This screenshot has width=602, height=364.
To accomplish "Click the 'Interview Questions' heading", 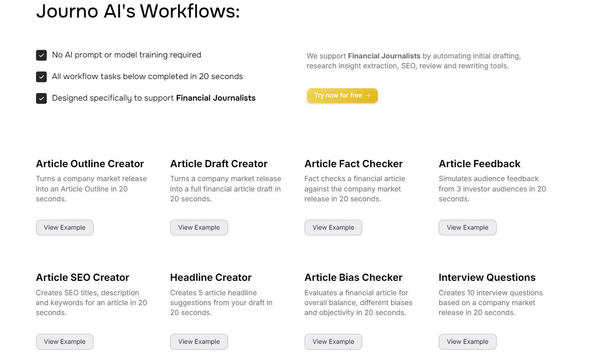I will tap(487, 278).
